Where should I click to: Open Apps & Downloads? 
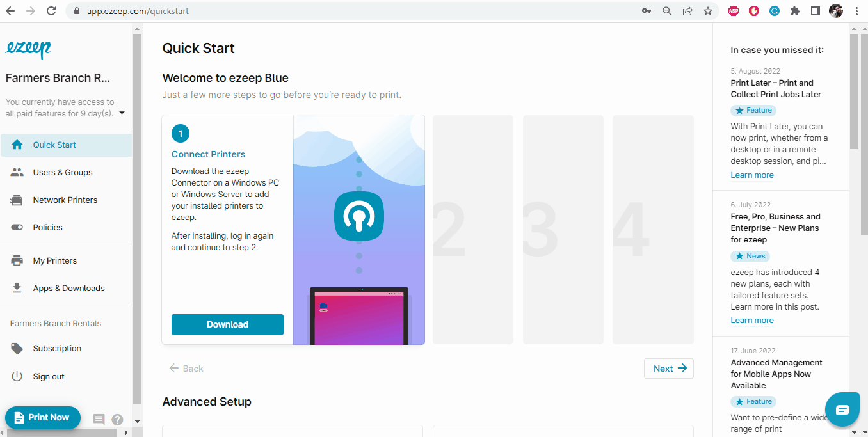(68, 288)
